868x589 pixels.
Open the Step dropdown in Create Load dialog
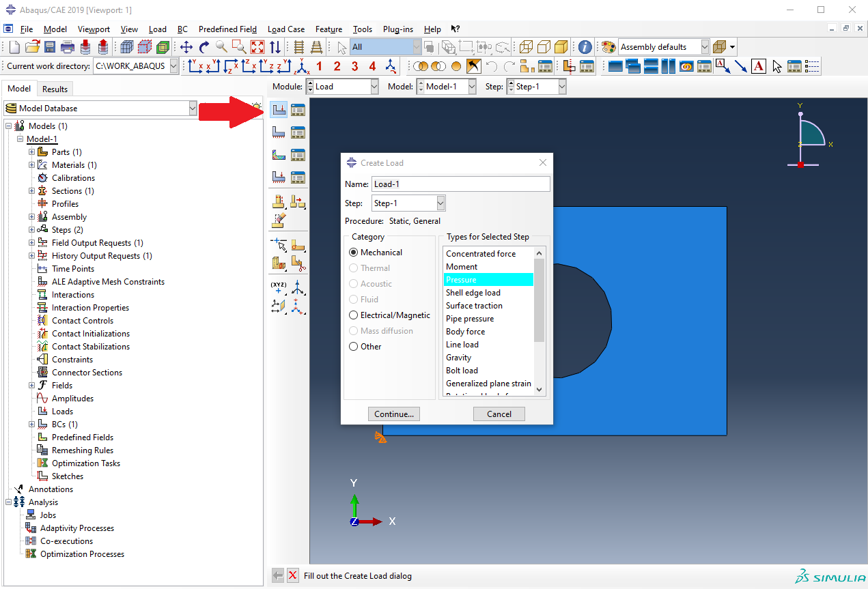click(440, 203)
